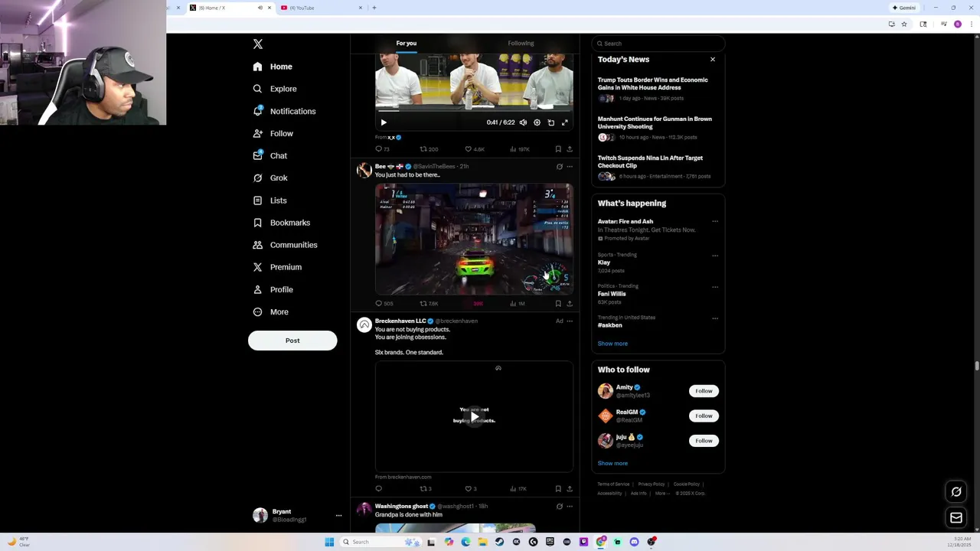
Task: Open a new browser tab
Action: point(374,8)
